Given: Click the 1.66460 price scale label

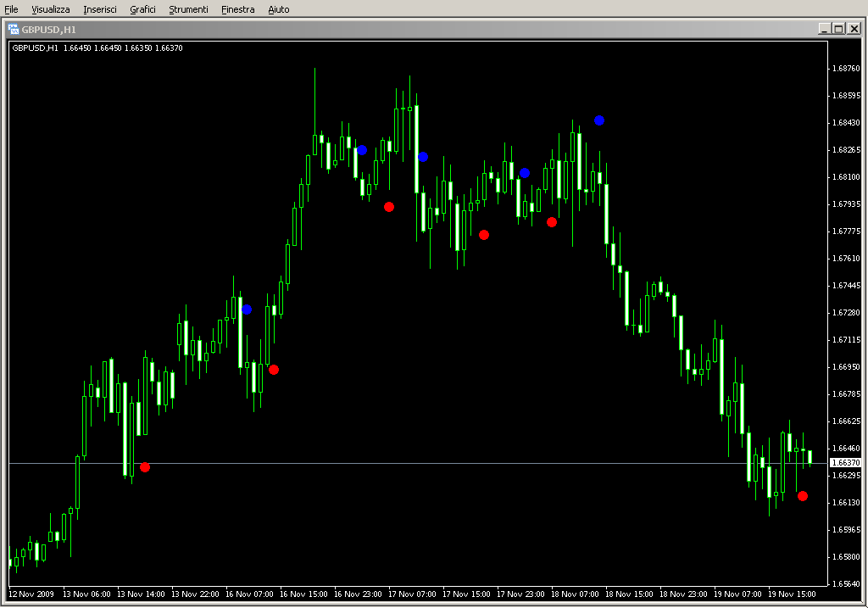Looking at the screenshot, I should click(847, 449).
